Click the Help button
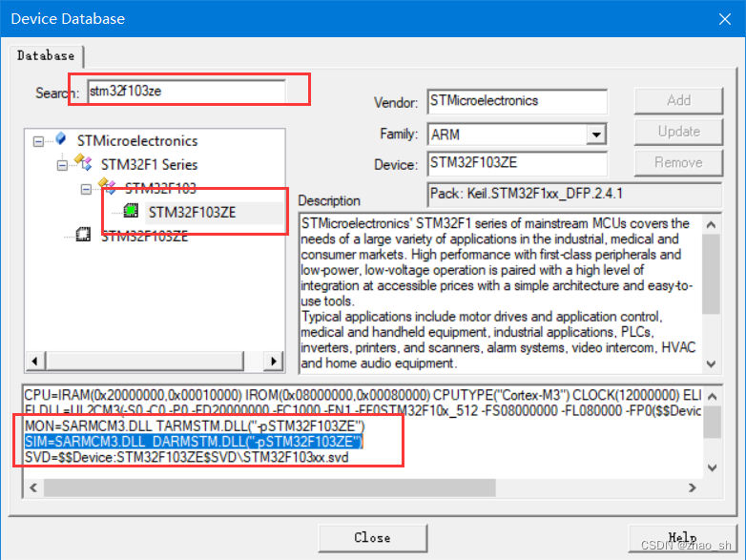746x560 pixels. pos(682,538)
